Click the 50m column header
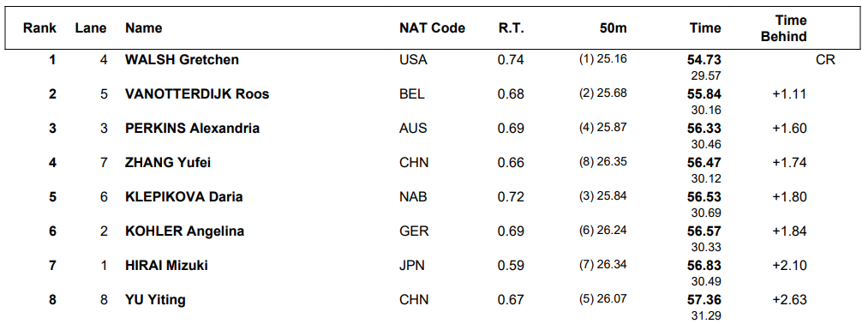The image size is (868, 324). tap(614, 28)
